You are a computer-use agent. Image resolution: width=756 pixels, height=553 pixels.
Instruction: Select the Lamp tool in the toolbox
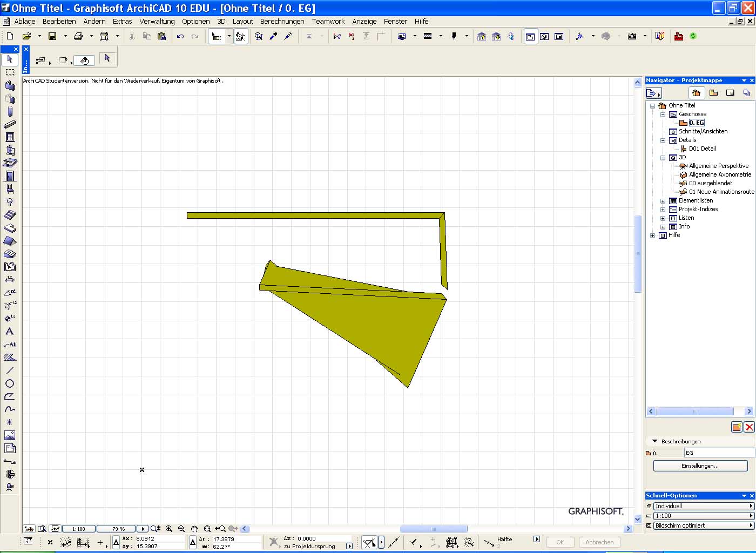pos(10,201)
